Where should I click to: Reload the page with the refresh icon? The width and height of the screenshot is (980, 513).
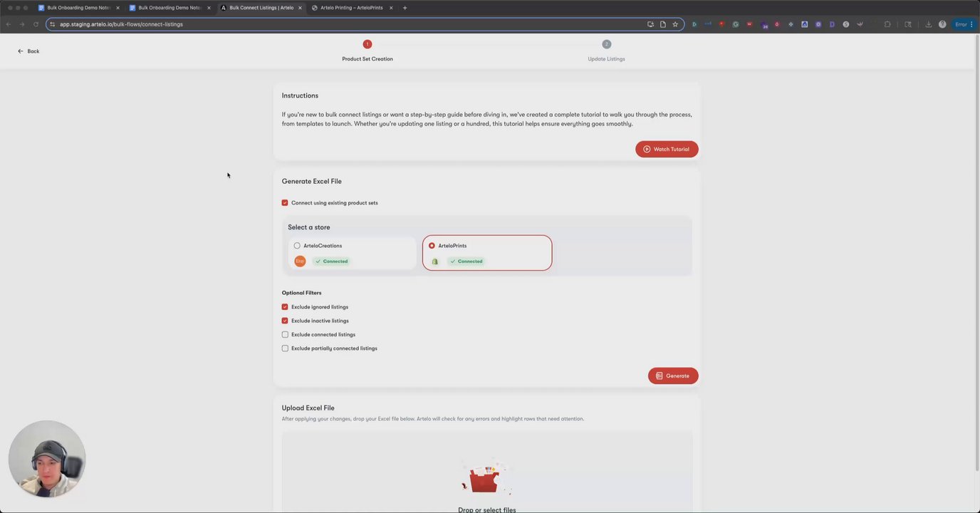(36, 24)
